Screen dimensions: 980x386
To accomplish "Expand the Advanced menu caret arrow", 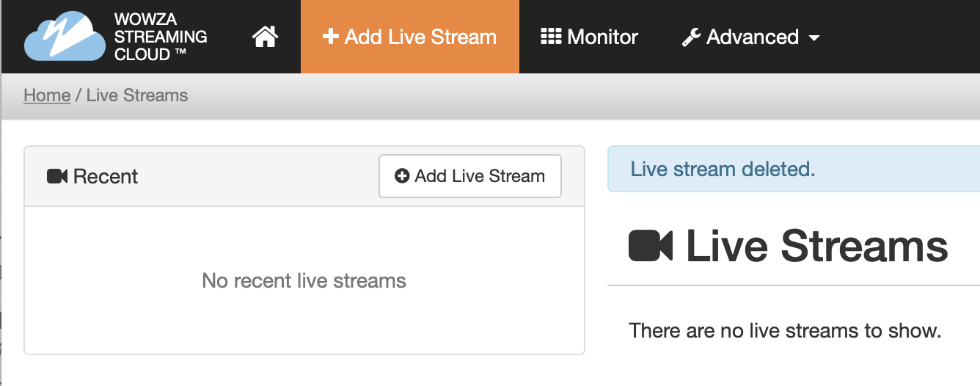I will tap(813, 38).
